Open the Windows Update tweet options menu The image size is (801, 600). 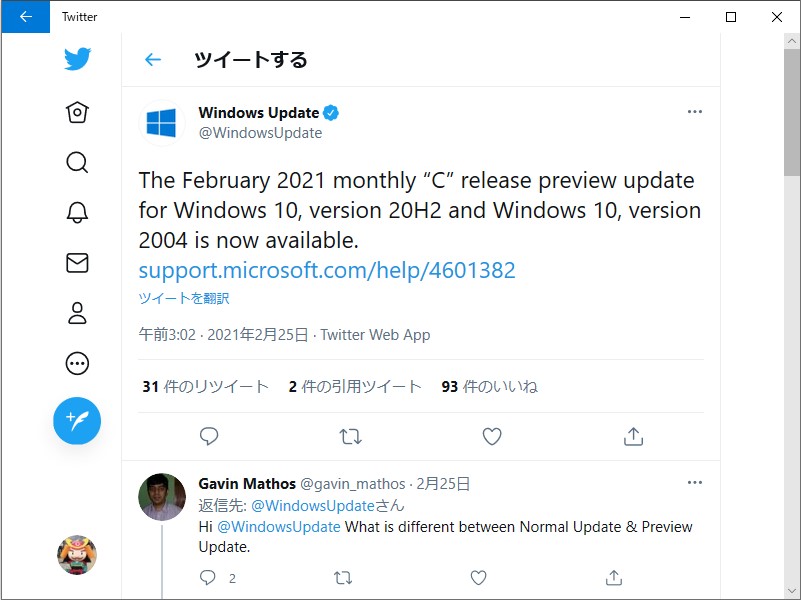pos(695,112)
